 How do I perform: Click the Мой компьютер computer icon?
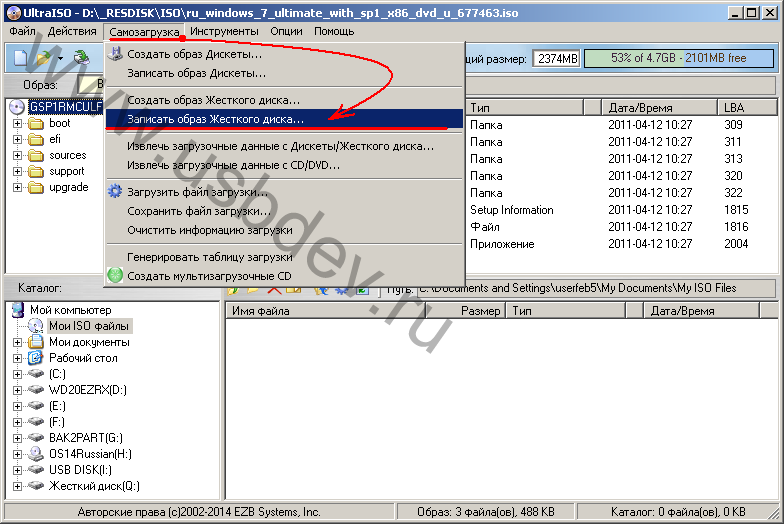(18, 310)
